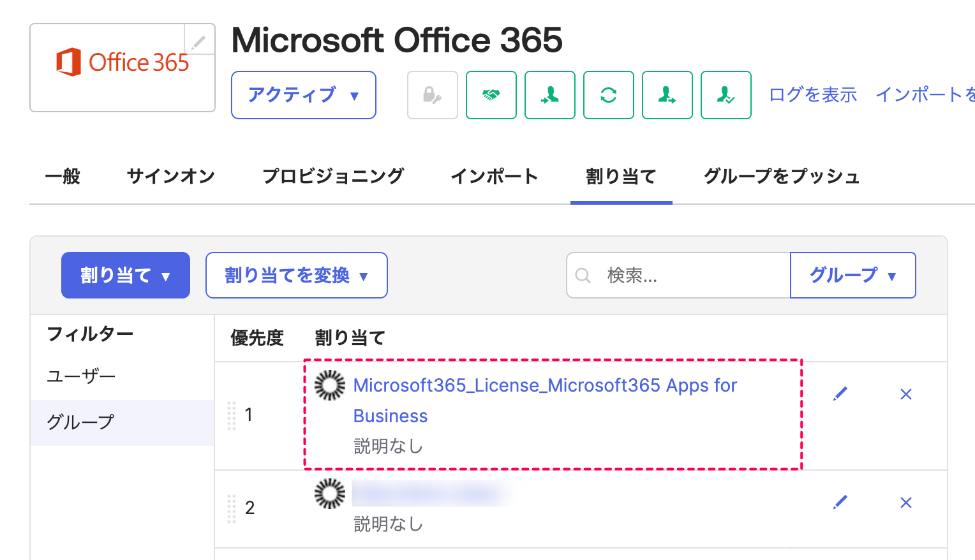Switch to the プロビジョニング tab

(x=333, y=176)
